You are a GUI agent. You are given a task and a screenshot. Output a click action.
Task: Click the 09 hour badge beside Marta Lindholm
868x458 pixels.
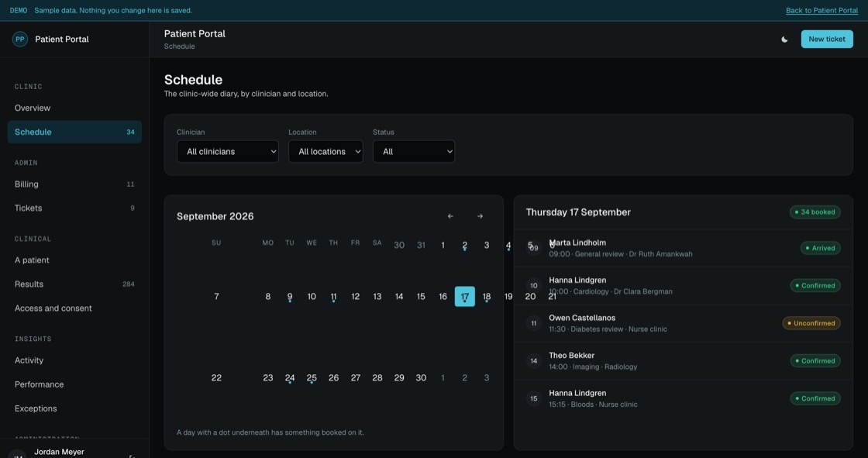(534, 248)
